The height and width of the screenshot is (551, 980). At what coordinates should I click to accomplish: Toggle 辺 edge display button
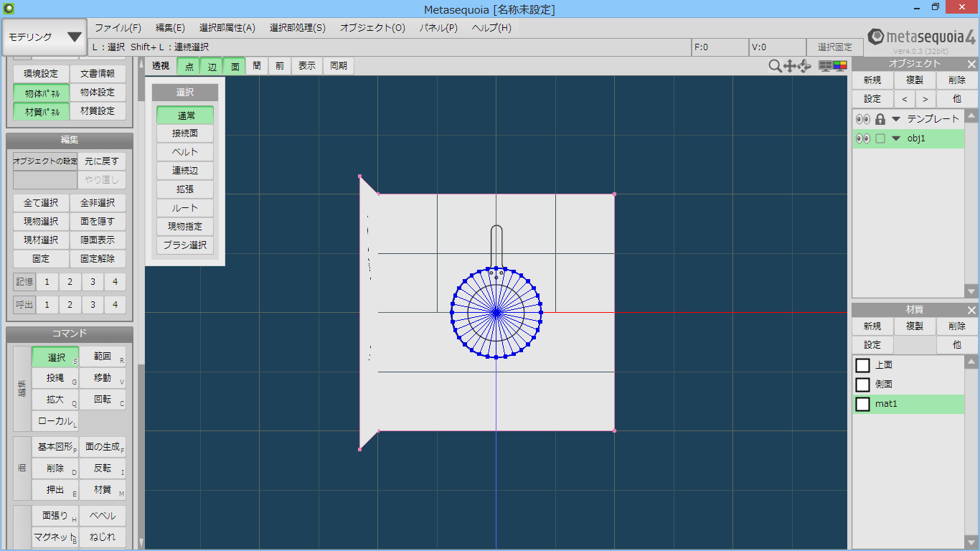pos(212,66)
